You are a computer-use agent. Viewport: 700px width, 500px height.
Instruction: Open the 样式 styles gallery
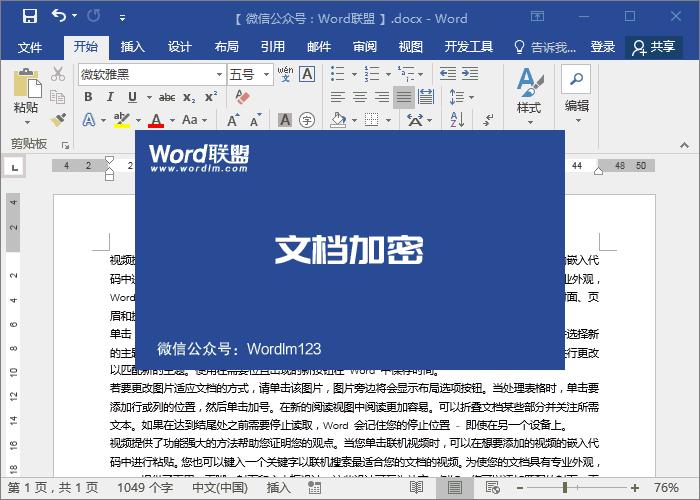coord(529,96)
